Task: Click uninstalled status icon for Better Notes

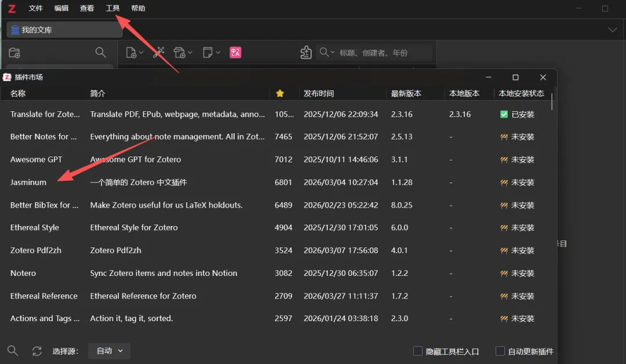Action: (504, 137)
